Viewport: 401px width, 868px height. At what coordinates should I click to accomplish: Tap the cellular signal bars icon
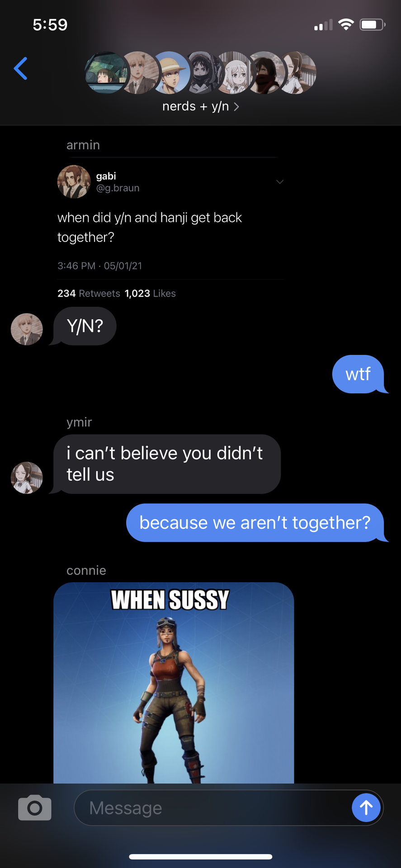click(x=323, y=25)
